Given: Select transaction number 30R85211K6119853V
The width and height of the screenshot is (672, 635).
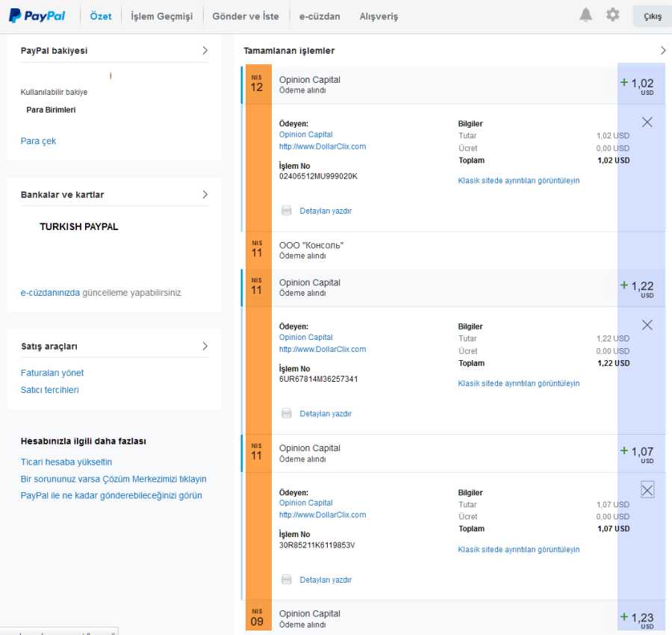Looking at the screenshot, I should click(x=317, y=545).
